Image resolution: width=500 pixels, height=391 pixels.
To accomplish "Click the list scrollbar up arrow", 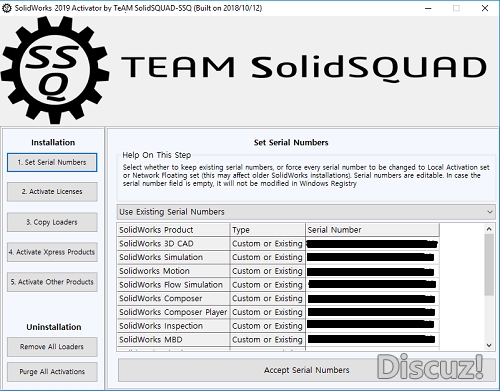I will (x=489, y=229).
